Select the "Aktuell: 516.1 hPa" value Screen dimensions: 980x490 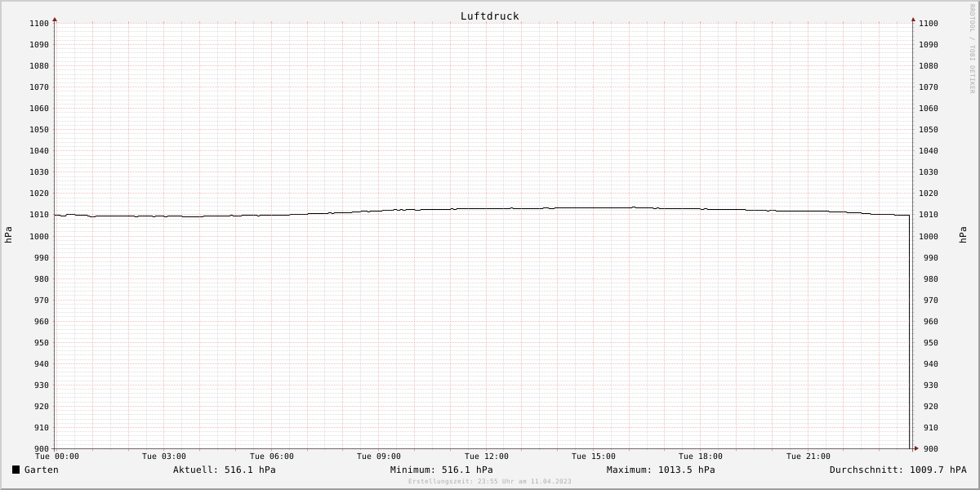click(225, 470)
